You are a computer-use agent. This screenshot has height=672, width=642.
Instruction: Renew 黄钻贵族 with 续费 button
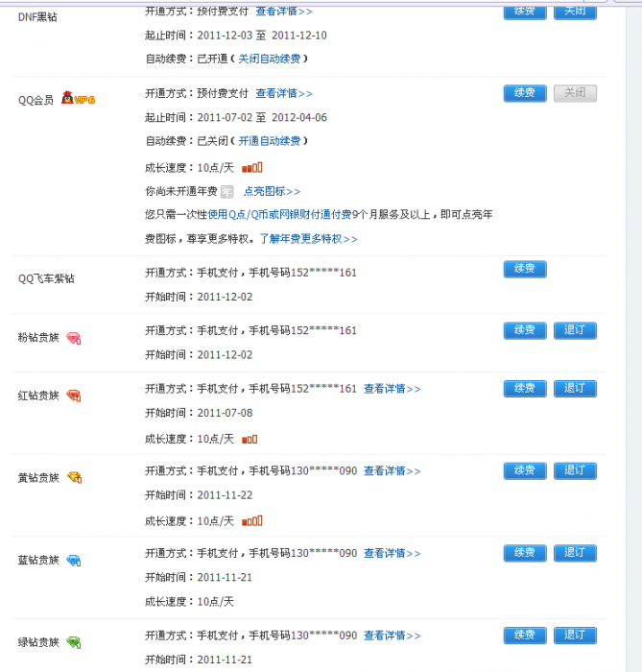(525, 471)
